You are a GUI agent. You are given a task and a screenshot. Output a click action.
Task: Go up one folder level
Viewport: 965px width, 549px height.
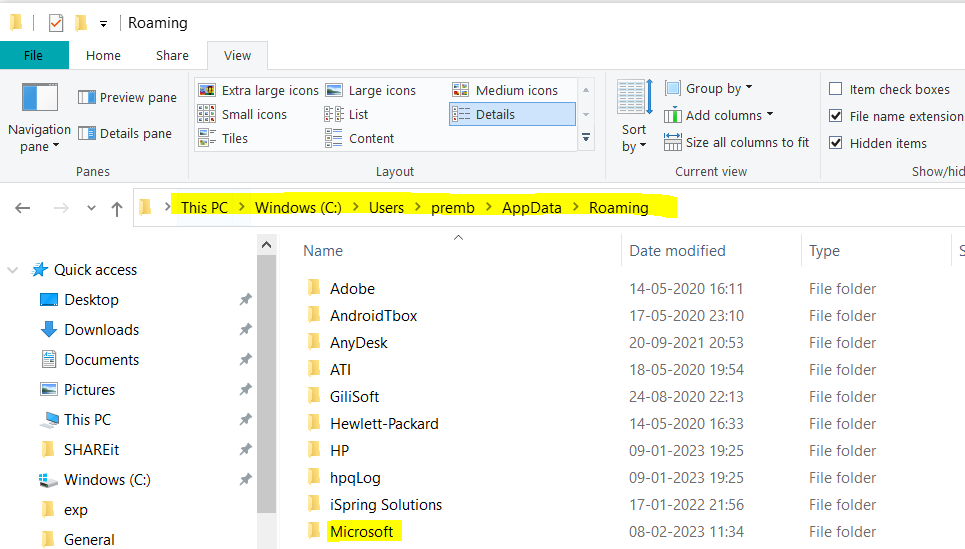[x=117, y=209]
